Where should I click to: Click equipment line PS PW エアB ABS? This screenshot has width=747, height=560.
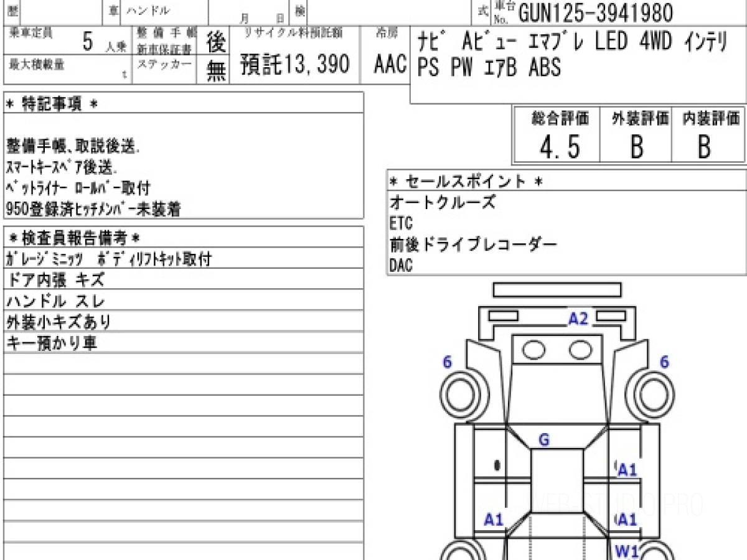[x=489, y=67]
